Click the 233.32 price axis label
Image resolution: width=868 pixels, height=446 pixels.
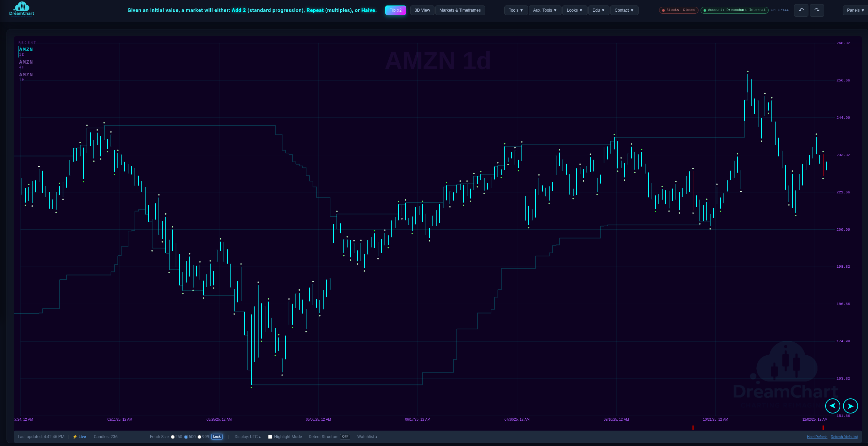coord(843,155)
